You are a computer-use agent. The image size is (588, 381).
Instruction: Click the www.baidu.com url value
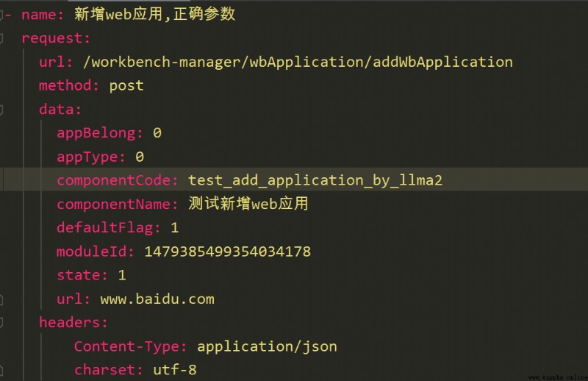157,299
